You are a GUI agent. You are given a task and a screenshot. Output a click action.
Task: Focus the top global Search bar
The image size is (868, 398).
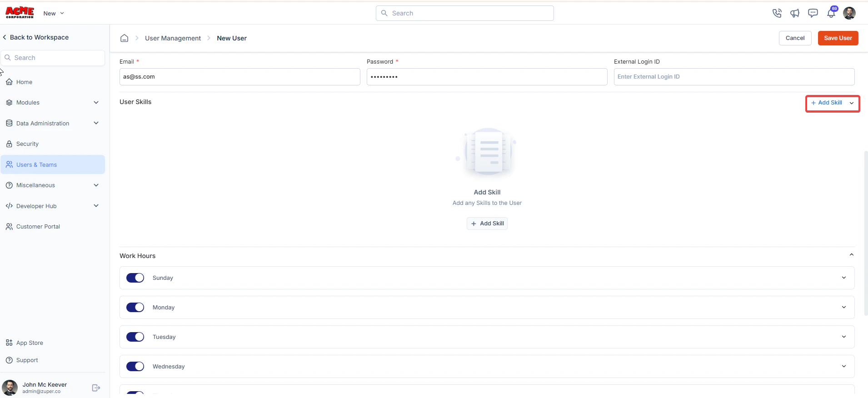click(465, 13)
